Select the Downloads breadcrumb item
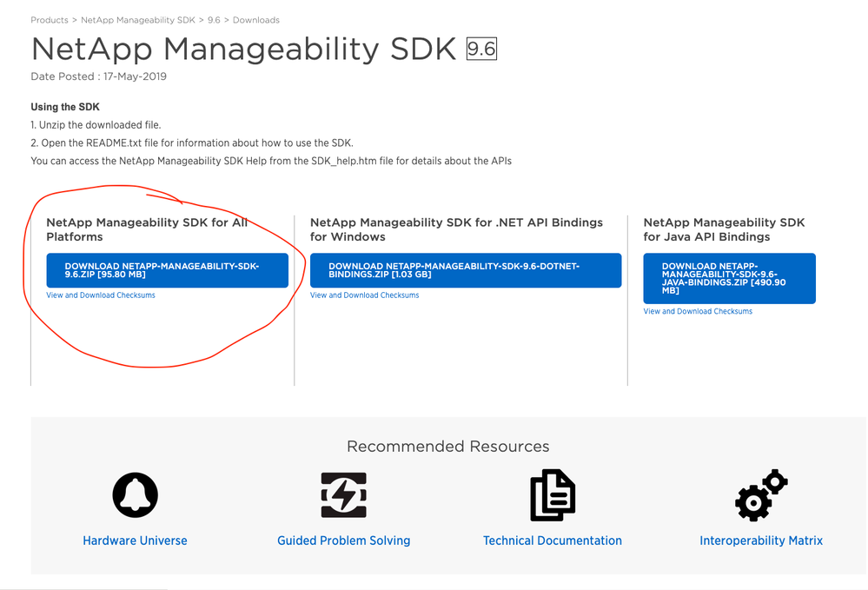Image resolution: width=868 pixels, height=590 pixels. pos(255,20)
